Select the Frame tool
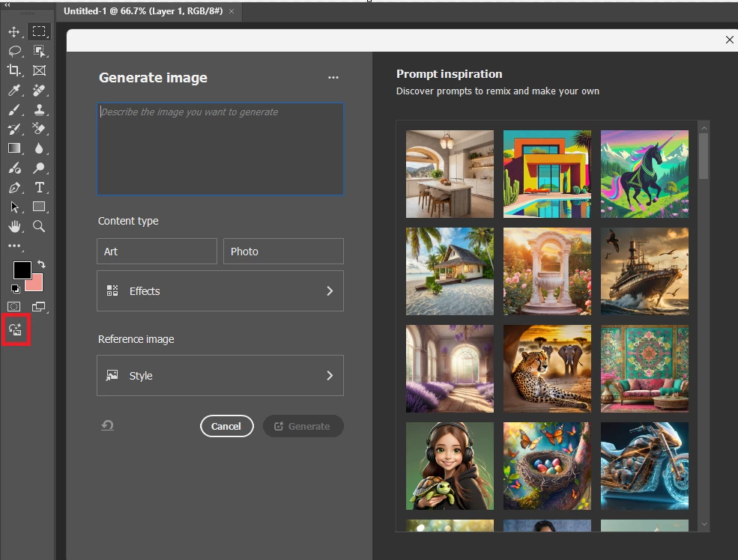Screen dimensions: 738x560 (39, 70)
